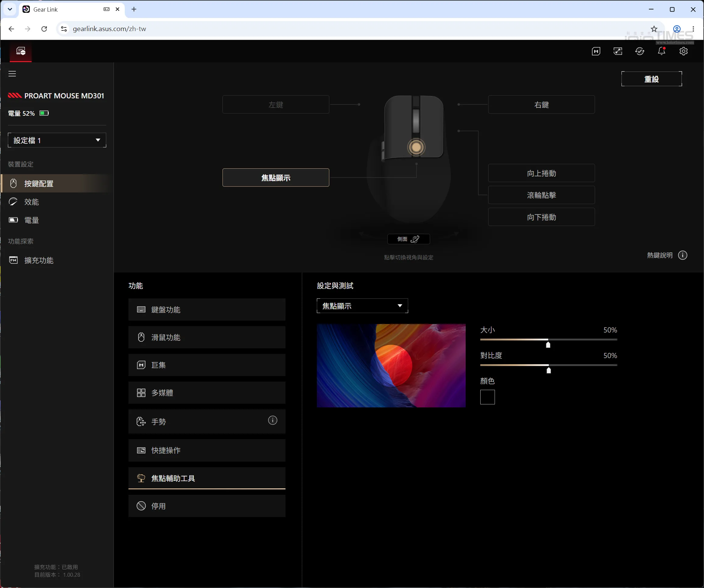Screen dimensions: 704x588
Task: Bookmark this page with the star icon
Action: coord(654,29)
